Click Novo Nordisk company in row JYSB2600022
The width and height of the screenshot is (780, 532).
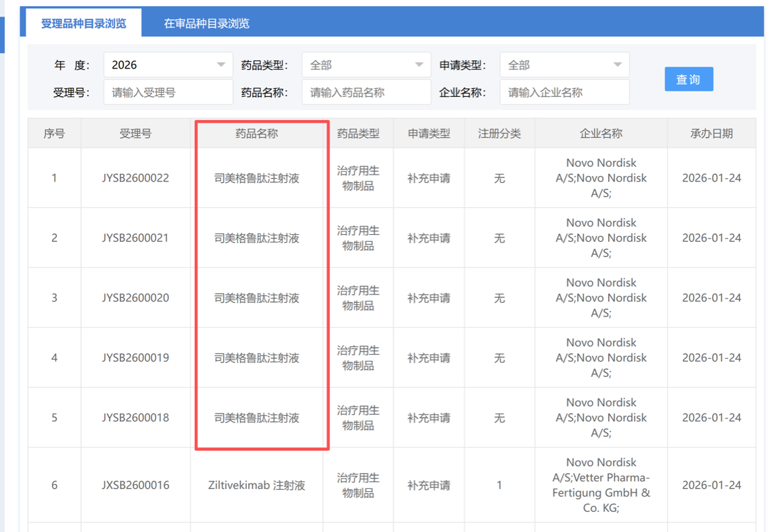[x=601, y=178]
